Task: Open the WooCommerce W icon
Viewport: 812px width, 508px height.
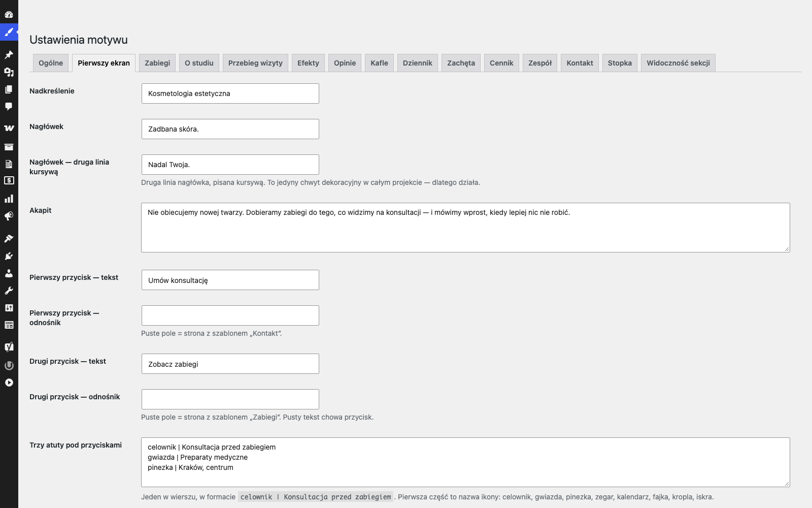Action: pos(9,128)
